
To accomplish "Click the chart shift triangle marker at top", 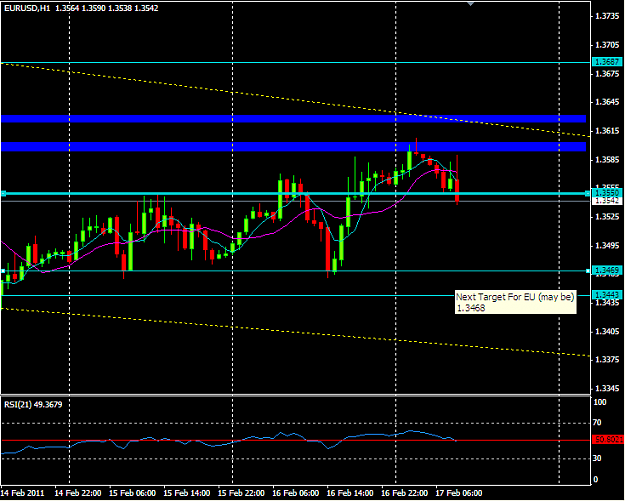I will click(471, 3).
